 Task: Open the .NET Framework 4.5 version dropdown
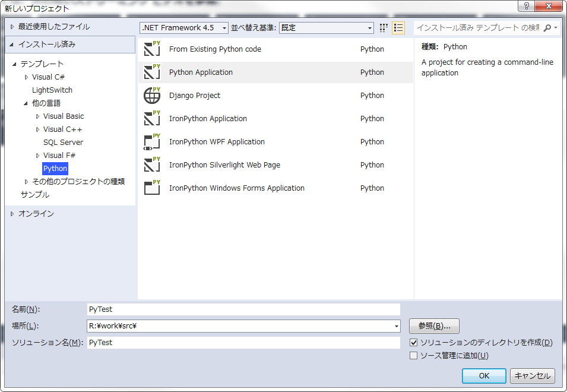(184, 28)
